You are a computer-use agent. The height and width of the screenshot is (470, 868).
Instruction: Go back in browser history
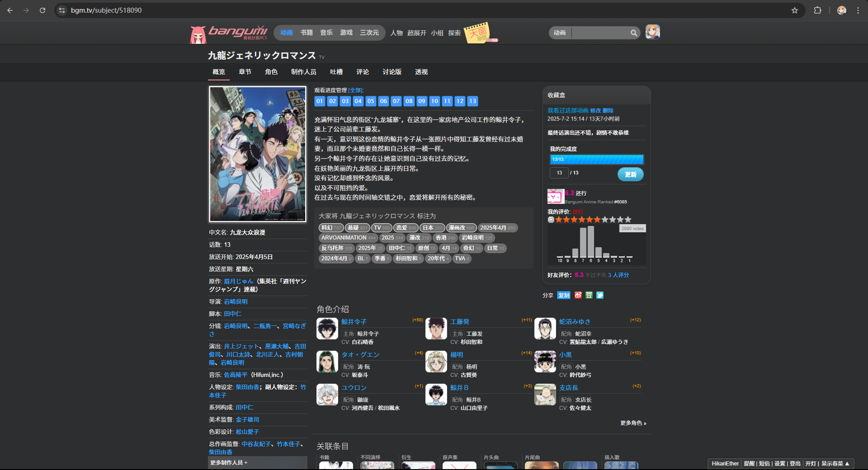[10, 10]
